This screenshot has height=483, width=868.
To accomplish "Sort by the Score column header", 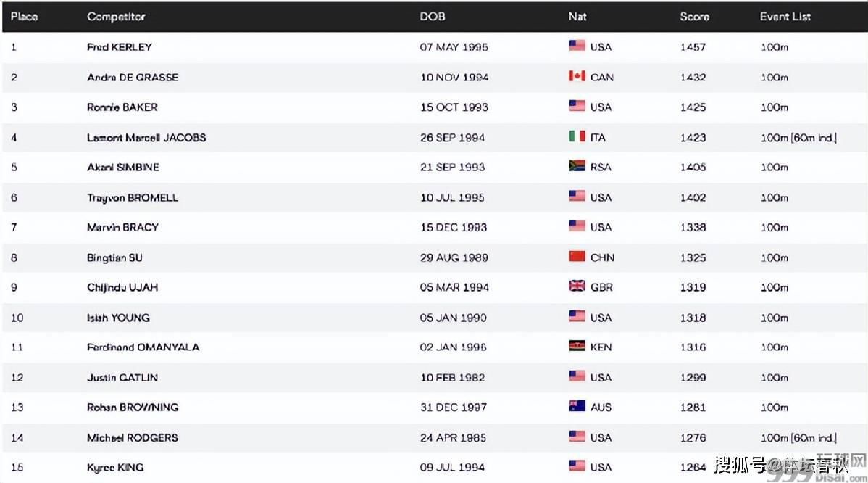I will [x=694, y=16].
